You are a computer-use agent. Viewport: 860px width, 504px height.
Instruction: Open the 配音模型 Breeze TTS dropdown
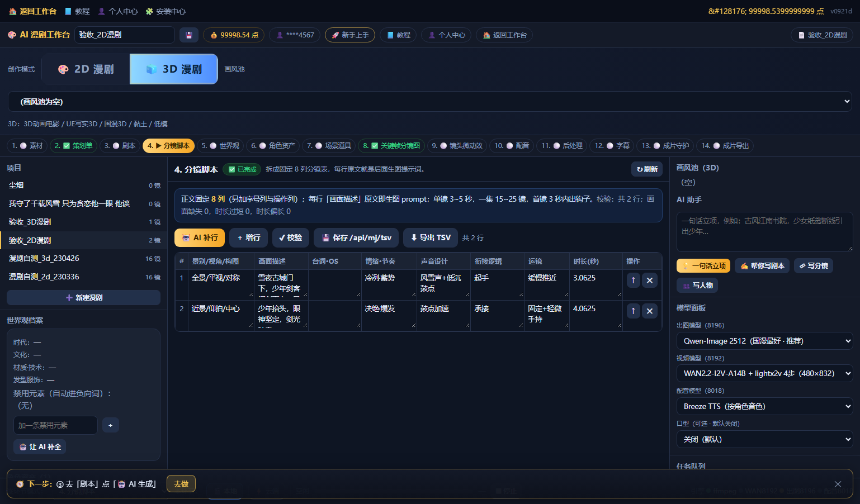point(764,406)
